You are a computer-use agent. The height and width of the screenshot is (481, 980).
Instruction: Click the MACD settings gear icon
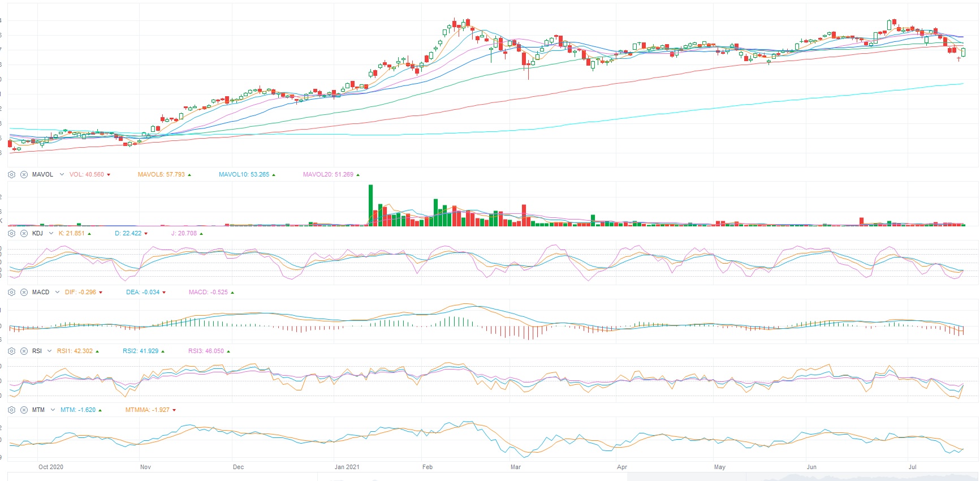[11, 292]
